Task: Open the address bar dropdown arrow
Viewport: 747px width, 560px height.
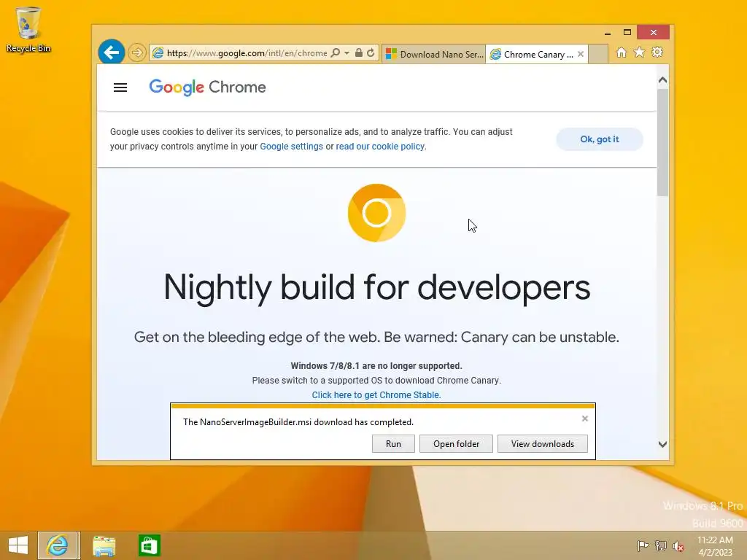Action: tap(347, 52)
